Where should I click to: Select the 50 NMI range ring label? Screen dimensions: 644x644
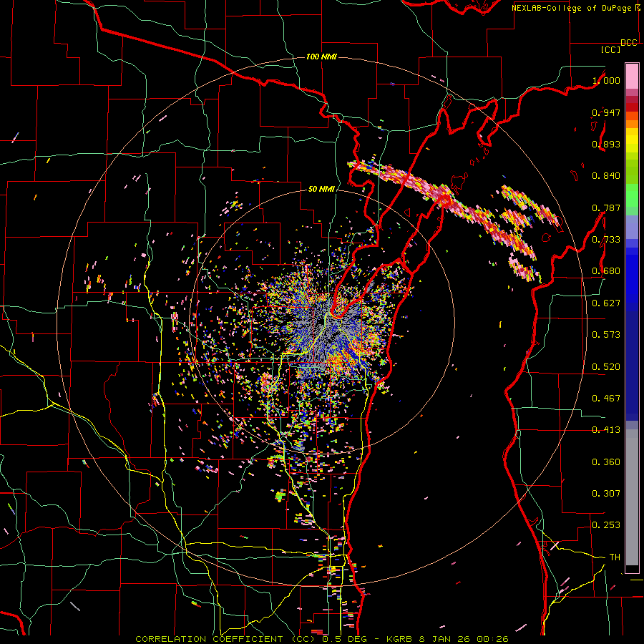321,189
